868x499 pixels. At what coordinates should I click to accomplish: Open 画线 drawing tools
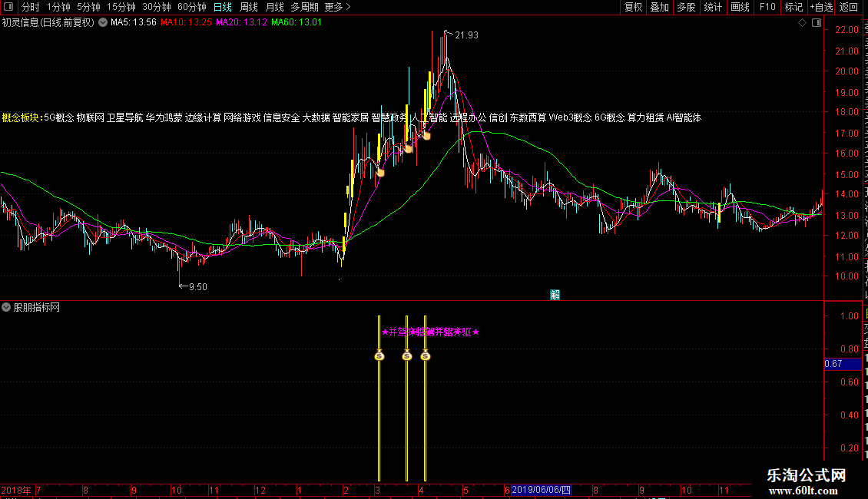coord(740,7)
